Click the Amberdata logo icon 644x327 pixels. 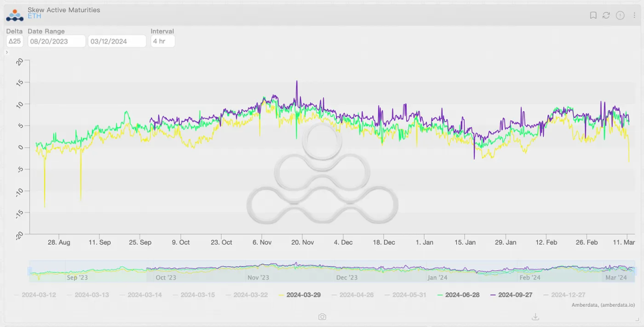click(15, 15)
